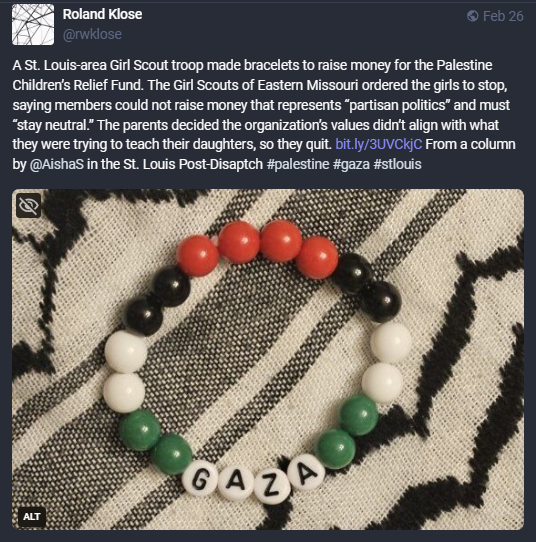Viewport: 536px width, 542px height.
Task: Browse the #stlouis hashtag
Action: [x=397, y=164]
